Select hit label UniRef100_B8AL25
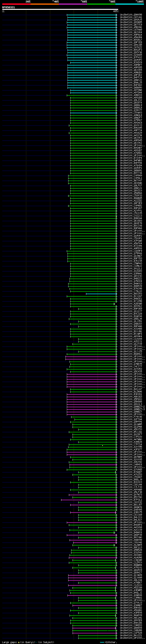Screen dimensions: 146x644 [x=131, y=82]
